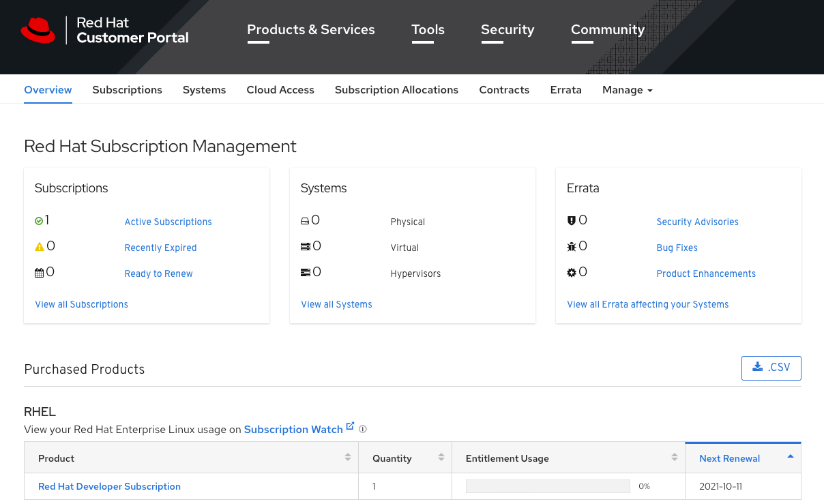The width and height of the screenshot is (824, 504).
Task: Open the Cloud Access tab
Action: click(280, 89)
